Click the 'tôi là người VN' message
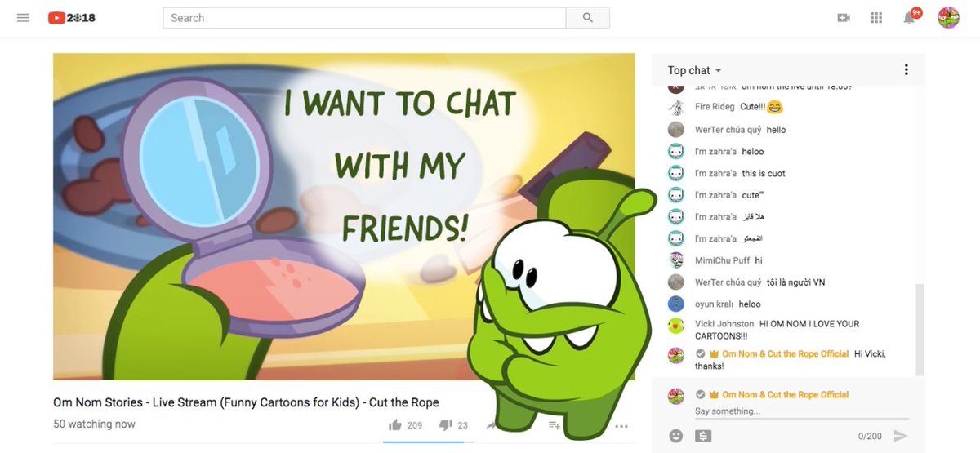 (x=795, y=282)
